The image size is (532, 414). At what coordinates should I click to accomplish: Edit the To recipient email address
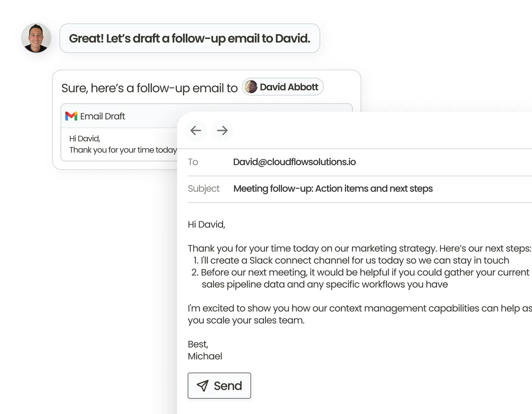pyautogui.click(x=294, y=162)
